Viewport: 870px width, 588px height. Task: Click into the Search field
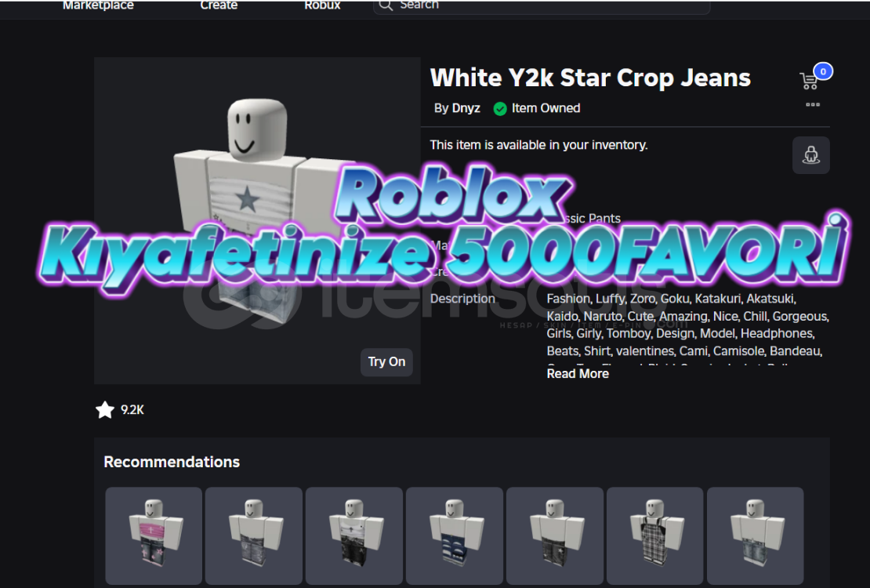tap(542, 5)
